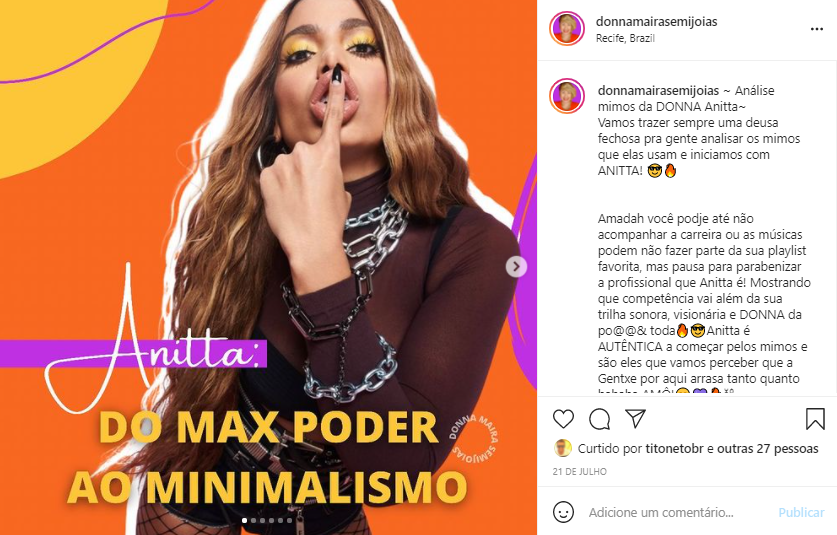Viewport: 837px width, 535px height.
Task: Open the caption author avatar
Action: point(567,96)
